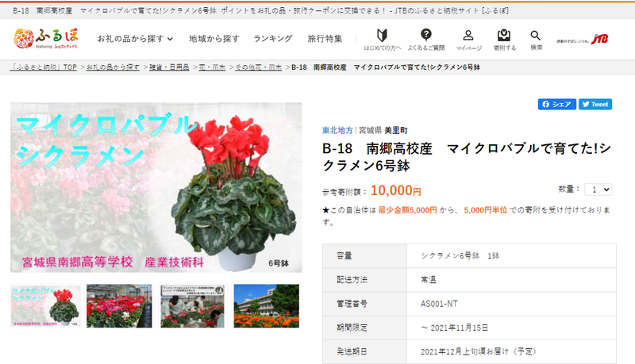Click the Twitter Tweet button
The width and height of the screenshot is (635, 364).
[595, 105]
